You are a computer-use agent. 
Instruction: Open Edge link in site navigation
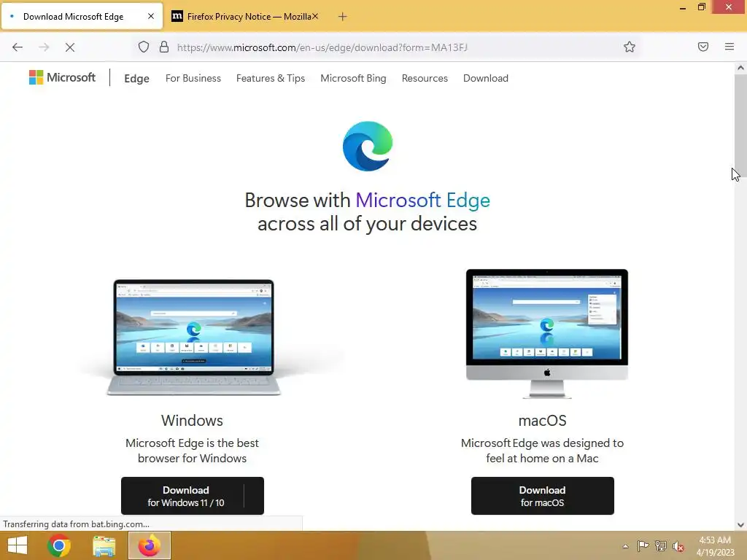(x=136, y=79)
